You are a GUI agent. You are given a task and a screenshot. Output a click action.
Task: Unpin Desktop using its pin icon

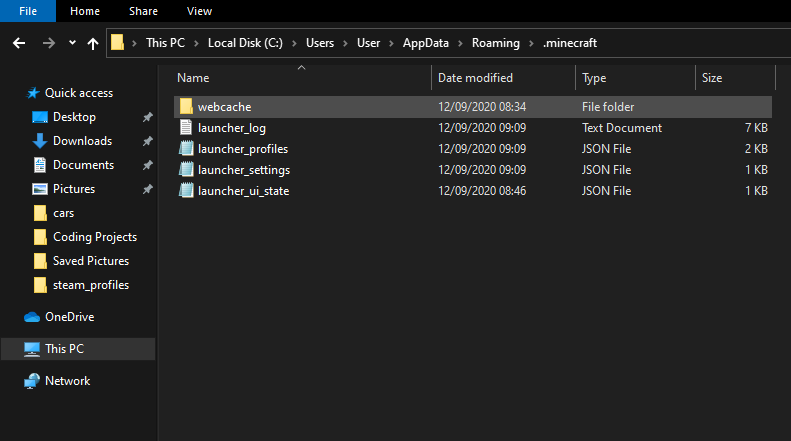pos(148,117)
